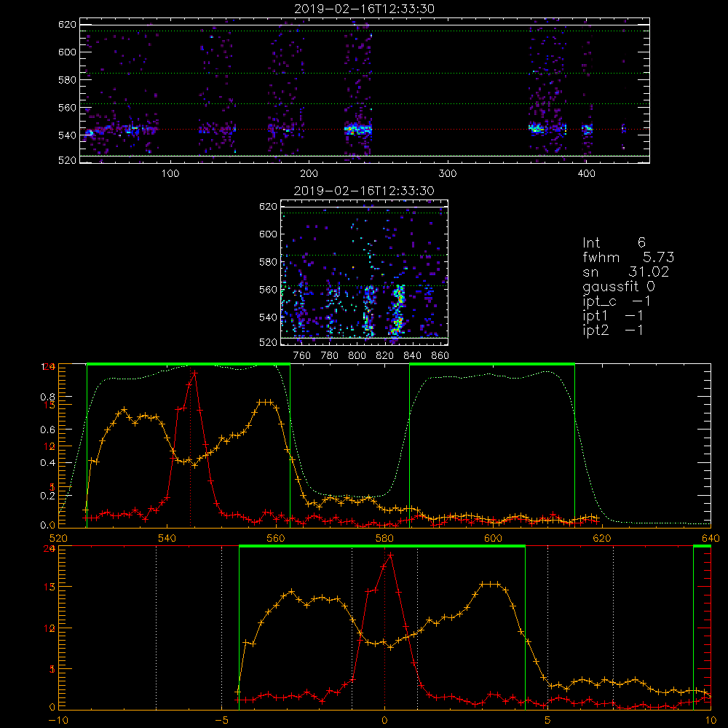Click the 'ipt1 -1' readout

click(x=613, y=316)
